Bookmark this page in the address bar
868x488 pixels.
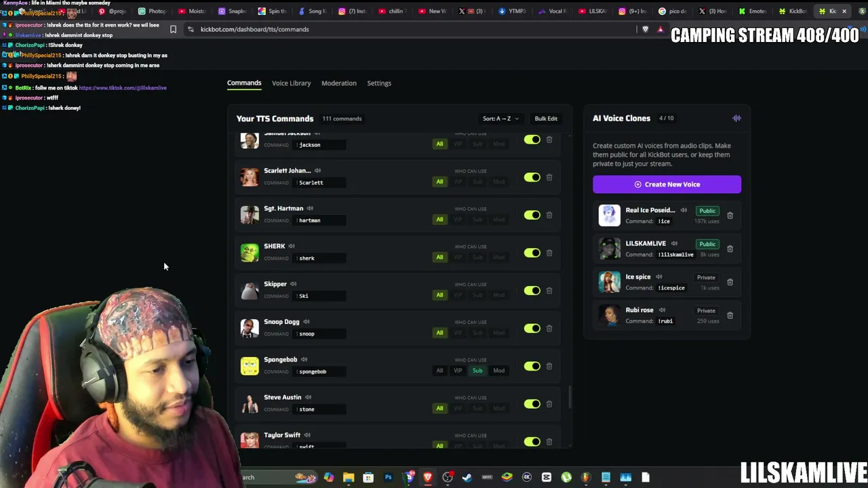tap(173, 29)
